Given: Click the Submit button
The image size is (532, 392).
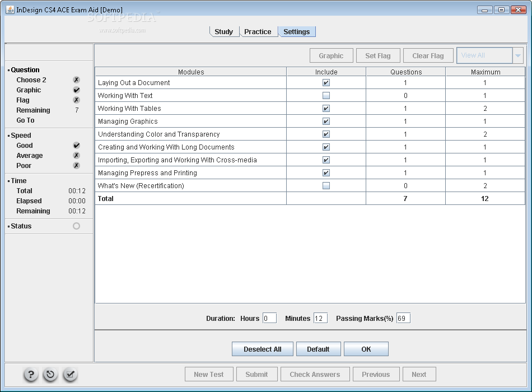Looking at the screenshot, I should [257, 374].
